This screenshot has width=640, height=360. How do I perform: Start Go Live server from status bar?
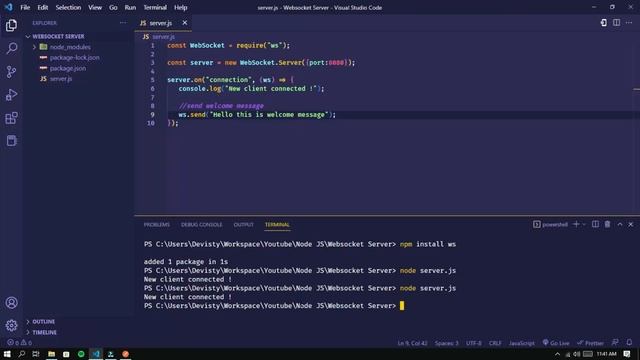click(x=556, y=343)
